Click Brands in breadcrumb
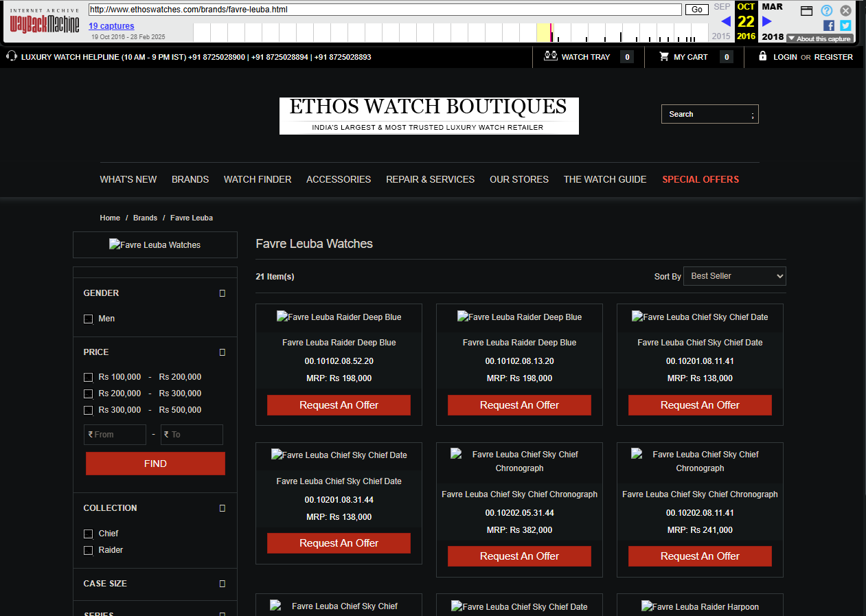Image resolution: width=866 pixels, height=616 pixels. coord(145,218)
